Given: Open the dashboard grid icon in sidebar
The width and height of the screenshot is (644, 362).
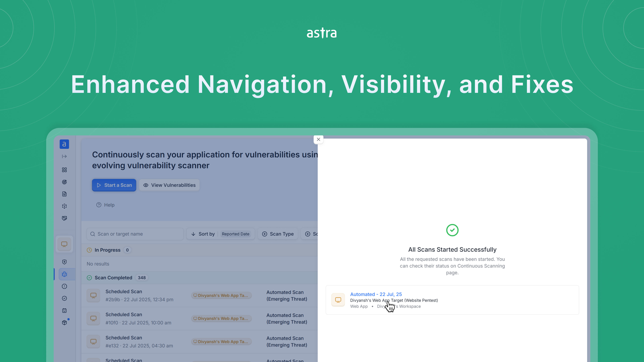Looking at the screenshot, I should click(x=64, y=170).
